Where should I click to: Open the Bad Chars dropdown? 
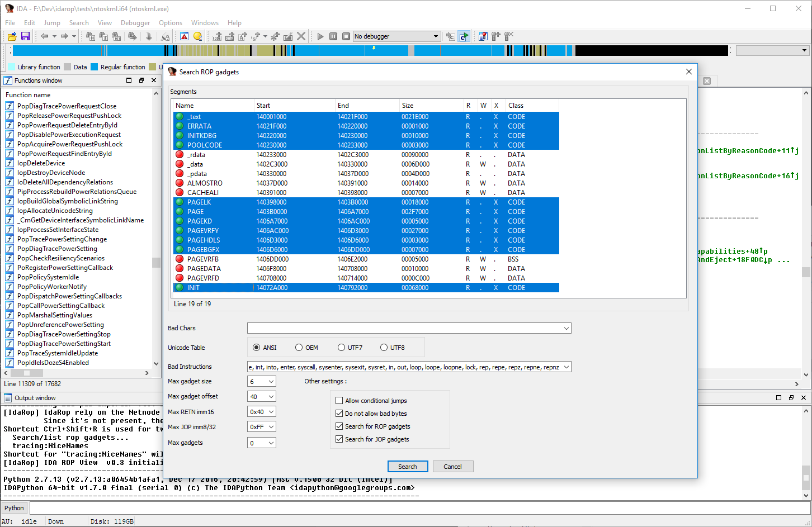click(x=566, y=328)
